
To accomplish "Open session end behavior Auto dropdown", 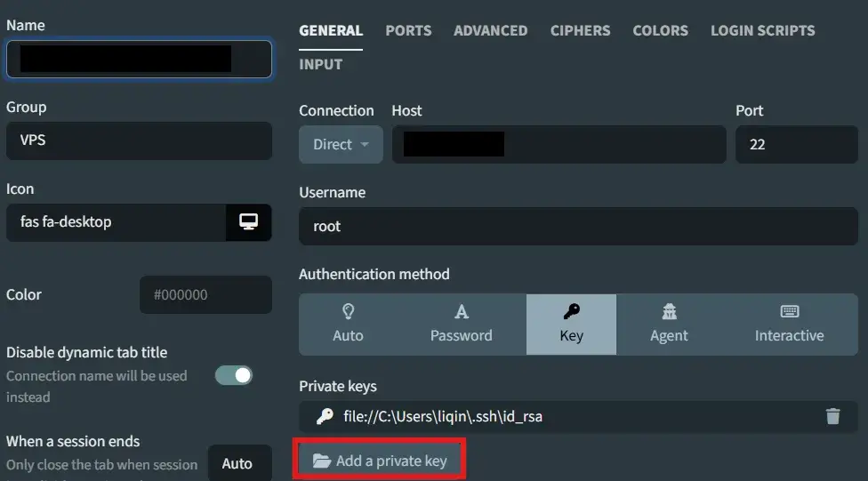I will coord(237,463).
